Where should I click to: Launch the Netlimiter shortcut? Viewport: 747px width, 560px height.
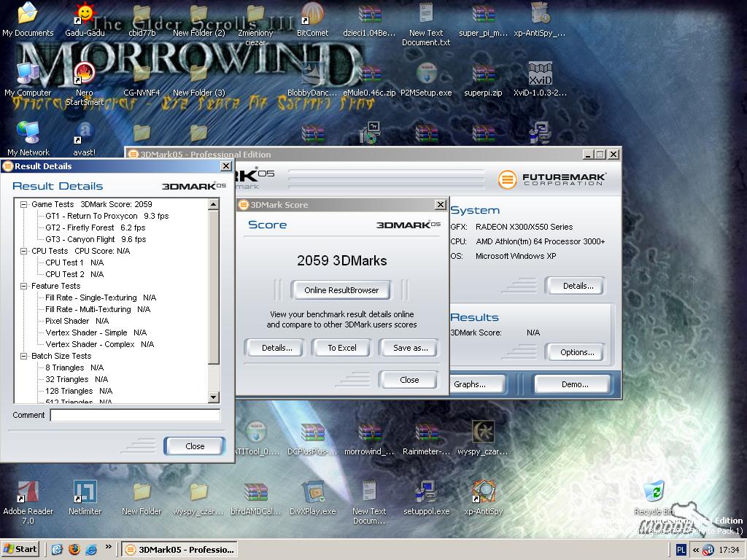point(85,497)
